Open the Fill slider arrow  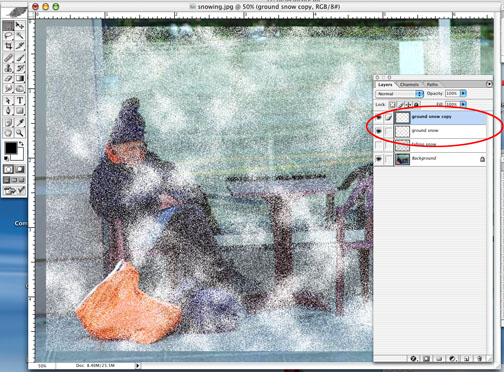point(463,105)
